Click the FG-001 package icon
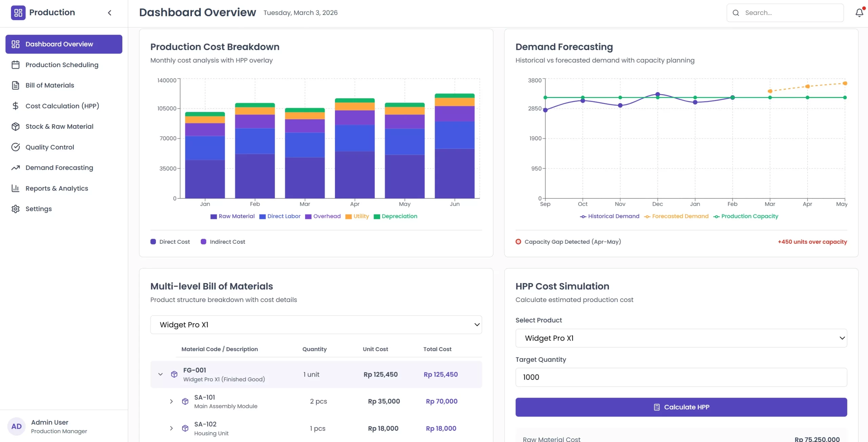868x442 pixels. 174,374
